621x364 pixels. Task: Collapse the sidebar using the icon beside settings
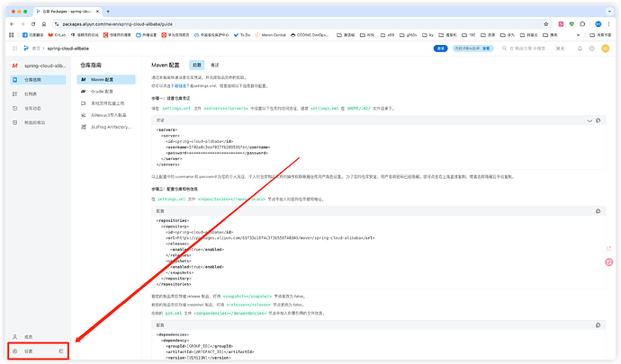pyautogui.click(x=61, y=351)
